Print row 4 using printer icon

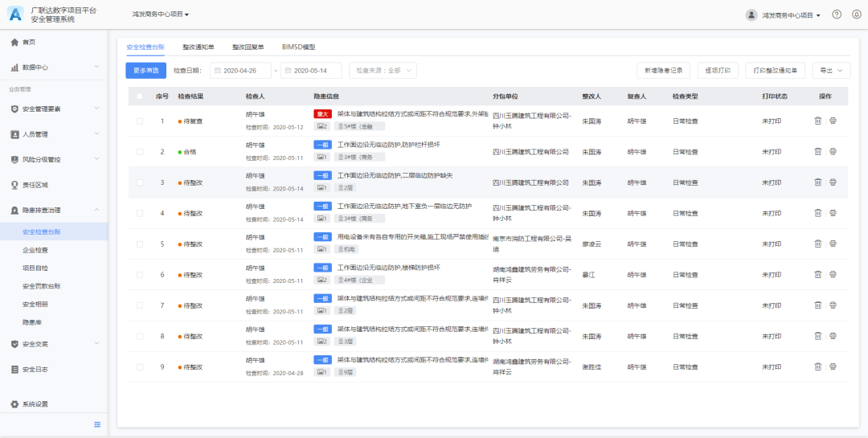click(833, 213)
